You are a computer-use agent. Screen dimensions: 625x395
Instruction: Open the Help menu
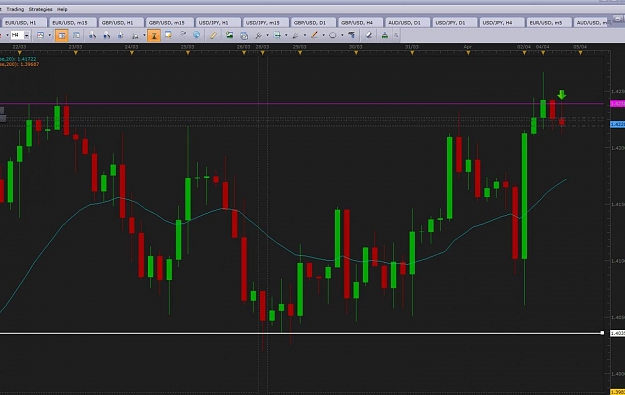click(62, 9)
